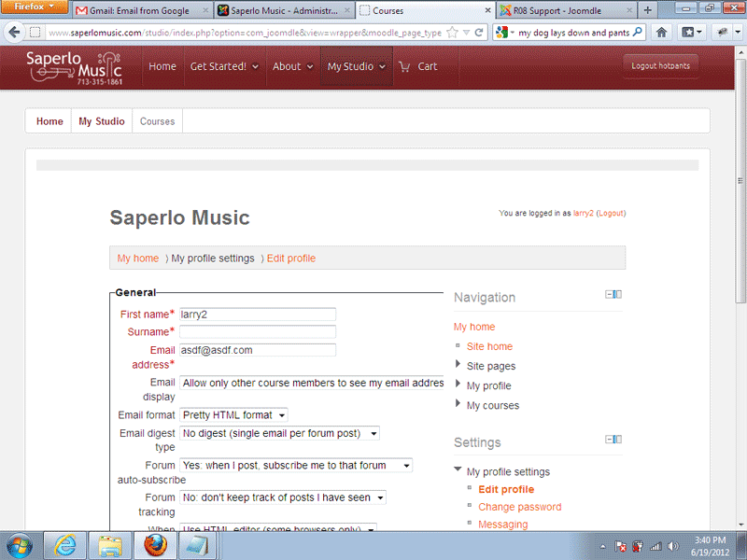Viewport: 747px width, 560px height.
Task: Open the Firefox bookmarks menu icon
Action: tap(691, 32)
